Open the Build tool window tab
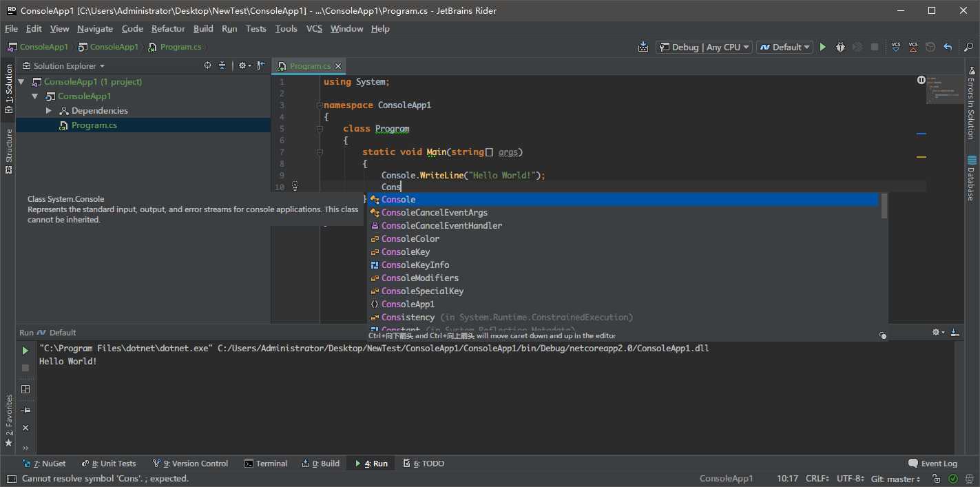The height and width of the screenshot is (487, 980). pos(321,464)
